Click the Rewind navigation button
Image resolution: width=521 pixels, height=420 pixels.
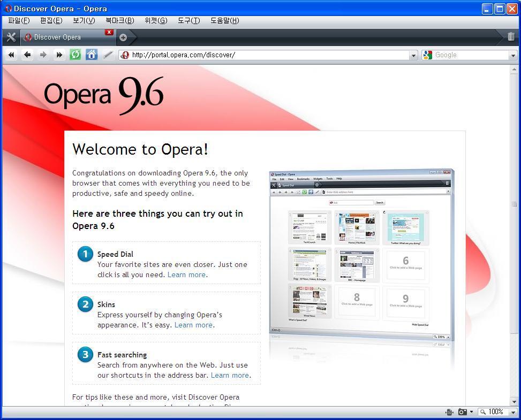click(x=11, y=55)
